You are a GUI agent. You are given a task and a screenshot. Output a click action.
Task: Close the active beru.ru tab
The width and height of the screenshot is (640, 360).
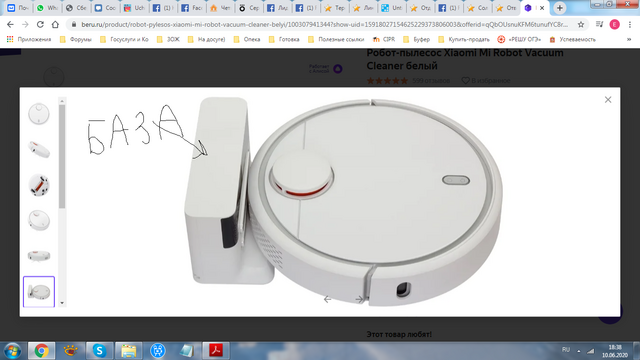[542, 8]
